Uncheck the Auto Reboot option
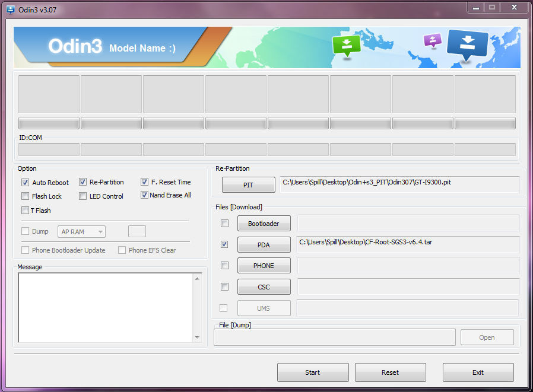This screenshot has height=392, width=533. tap(25, 183)
